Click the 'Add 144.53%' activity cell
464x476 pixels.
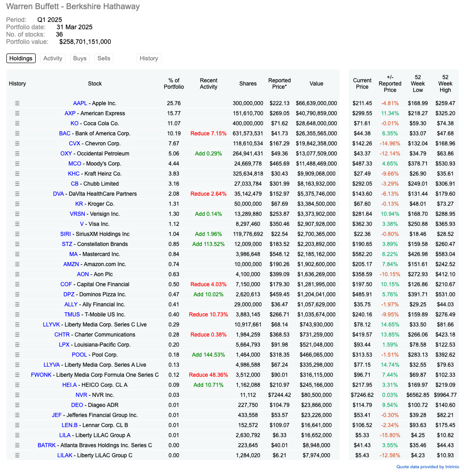[209, 354]
